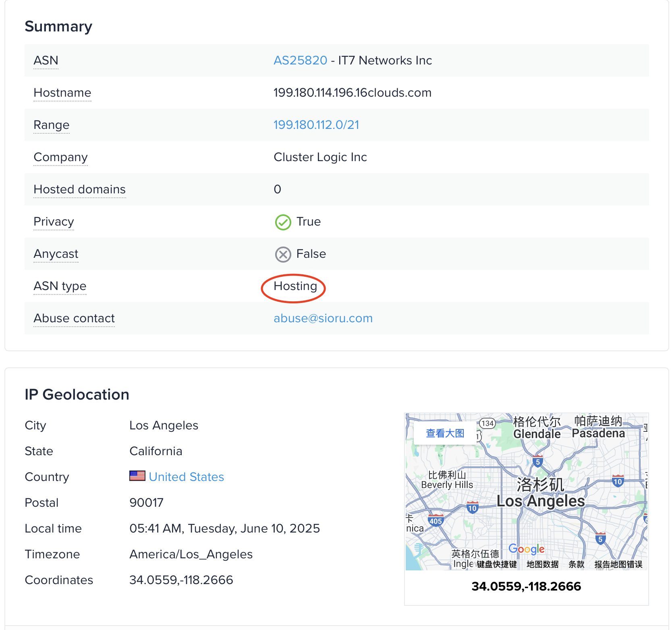The image size is (672, 630).
Task: Click 报告地图错误 to report a map error
Action: click(618, 564)
